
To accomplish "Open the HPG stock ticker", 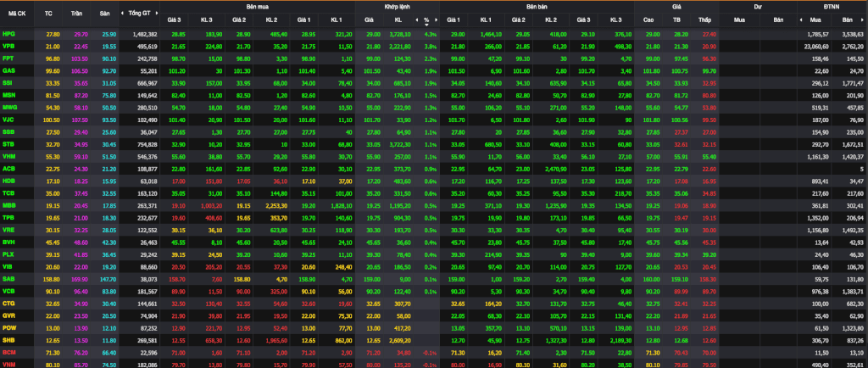I will click(8, 34).
